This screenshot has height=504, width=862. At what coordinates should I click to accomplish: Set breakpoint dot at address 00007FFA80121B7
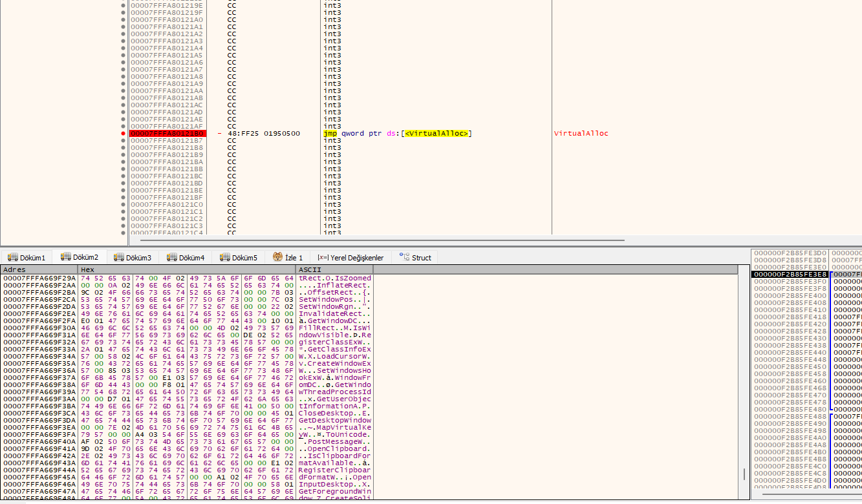click(124, 140)
